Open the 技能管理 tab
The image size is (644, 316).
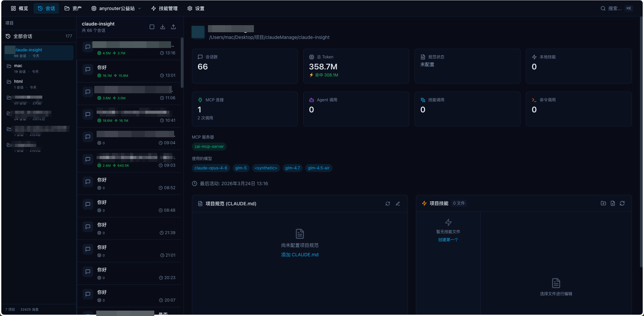[164, 8]
